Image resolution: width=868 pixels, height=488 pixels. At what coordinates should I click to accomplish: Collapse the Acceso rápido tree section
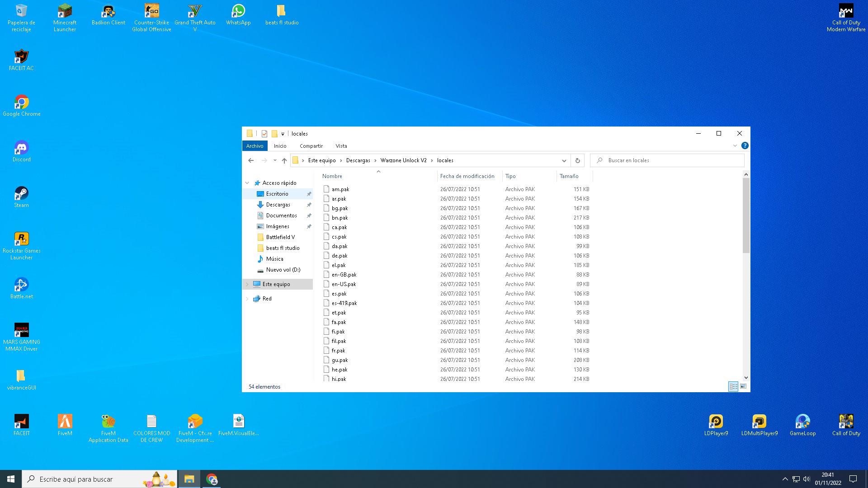247,183
